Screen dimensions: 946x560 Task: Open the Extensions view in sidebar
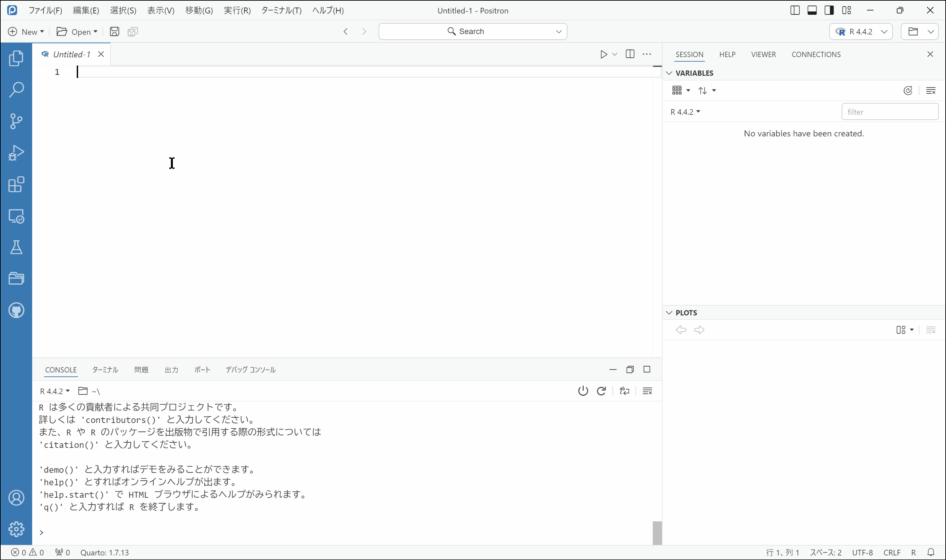tap(16, 185)
